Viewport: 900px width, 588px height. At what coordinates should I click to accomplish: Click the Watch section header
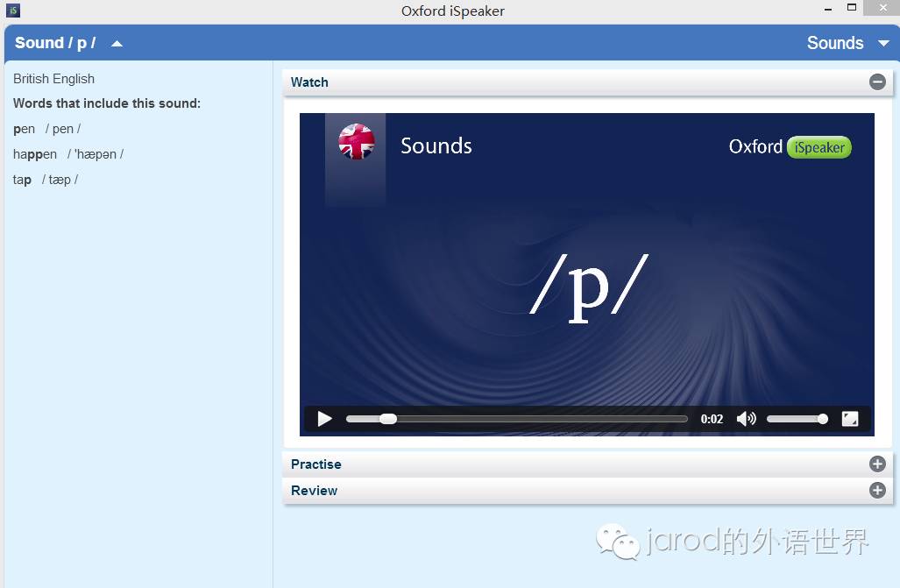(x=587, y=82)
